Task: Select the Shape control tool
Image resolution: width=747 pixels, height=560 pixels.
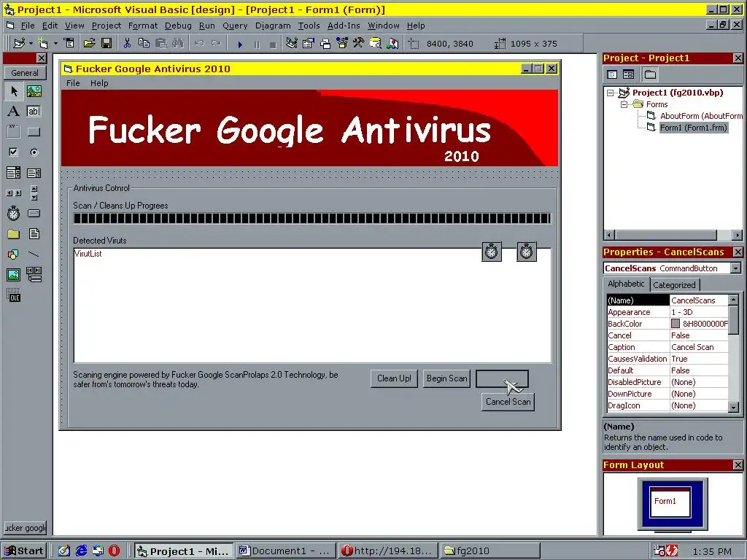Action: [x=13, y=254]
